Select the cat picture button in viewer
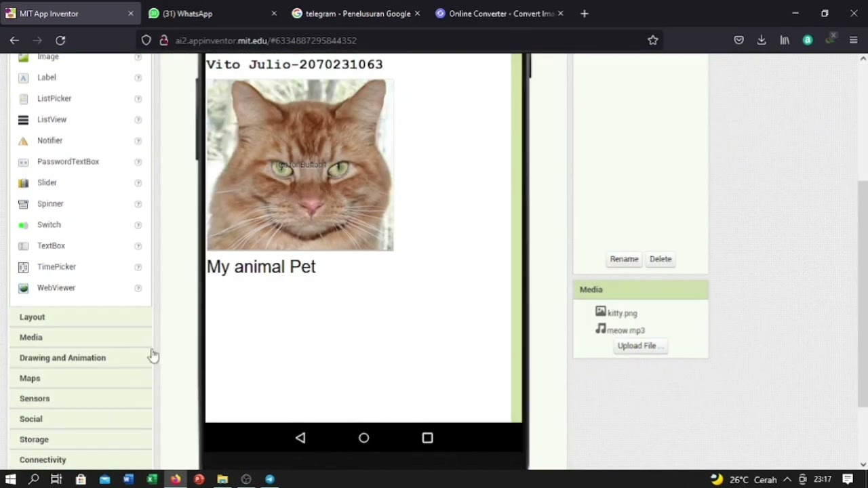Viewport: 868px width, 488px height. tap(300, 165)
